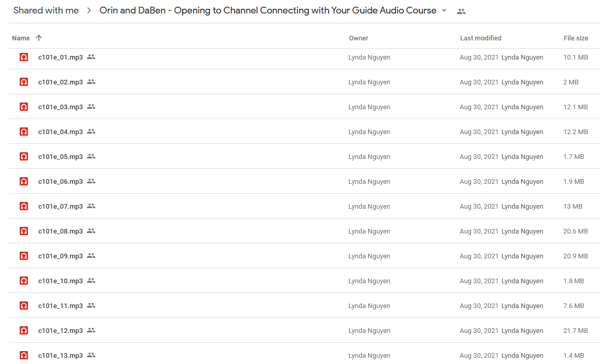Image resolution: width=600 pixels, height=364 pixels.
Task: Click the audio icon for c101e_09.mp3
Action: [x=24, y=256]
